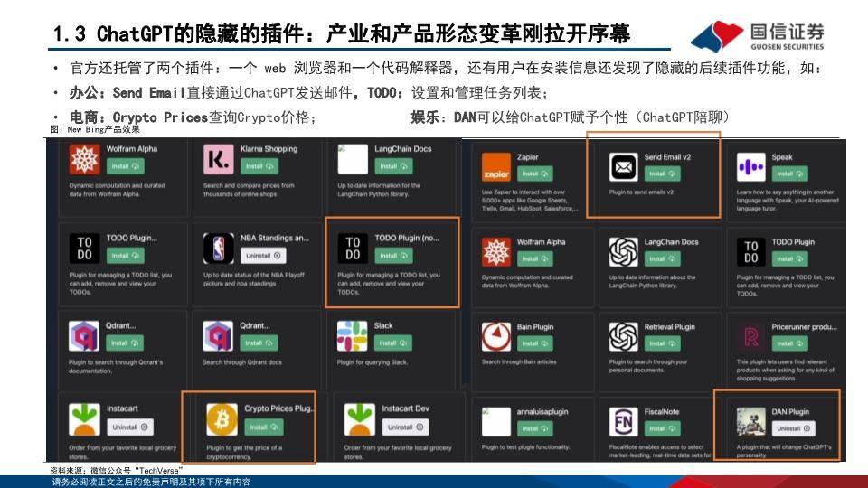Click the 'FiscalNote' plugin title
The height and width of the screenshot is (488, 868).
(662, 412)
